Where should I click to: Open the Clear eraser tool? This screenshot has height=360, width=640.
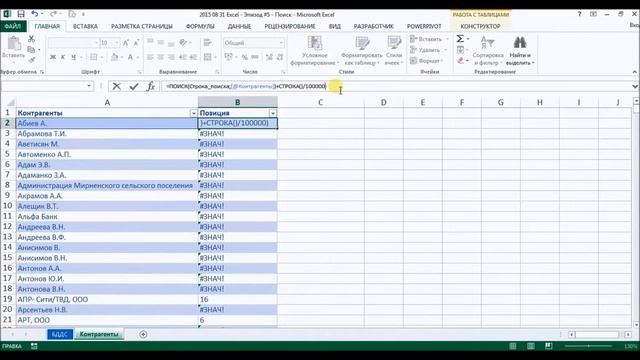pos(460,61)
